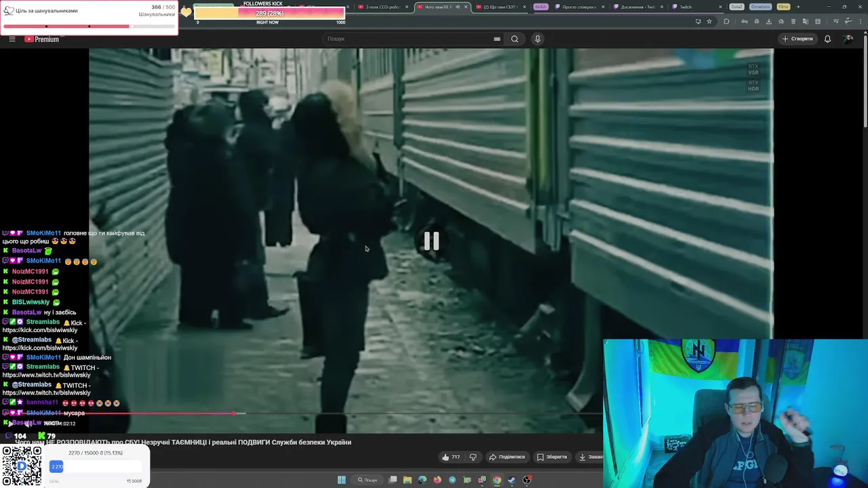Image resolution: width=868 pixels, height=488 pixels.
Task: Click the video title text below player
Action: coord(183,442)
